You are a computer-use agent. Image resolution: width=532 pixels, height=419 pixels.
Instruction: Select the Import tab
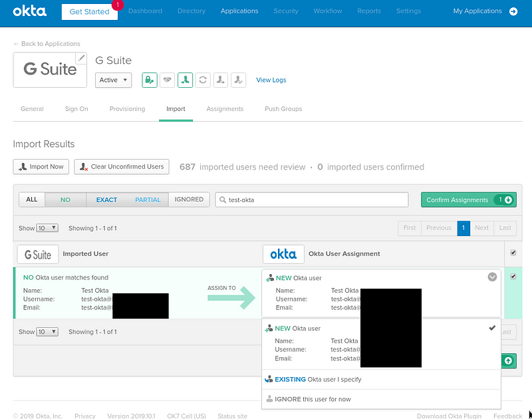pyautogui.click(x=176, y=109)
